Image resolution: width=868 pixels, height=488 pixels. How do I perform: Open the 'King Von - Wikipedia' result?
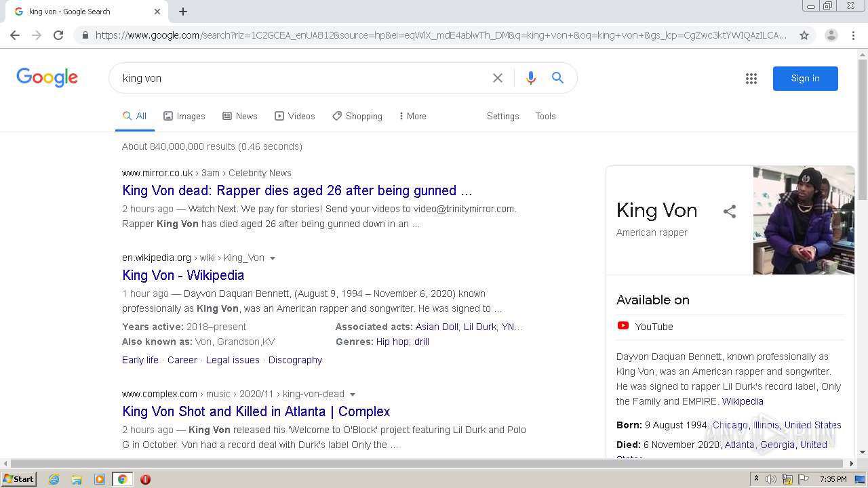pyautogui.click(x=183, y=275)
